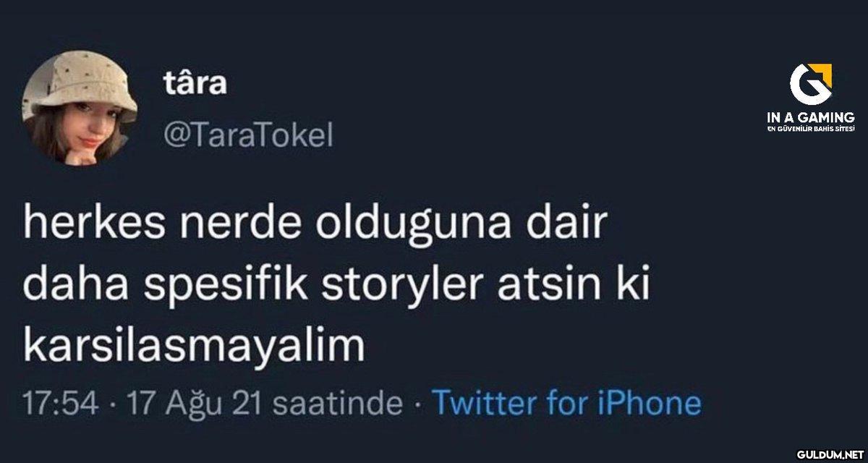Click the date 17 Ağu 21 saatinde

263,404
